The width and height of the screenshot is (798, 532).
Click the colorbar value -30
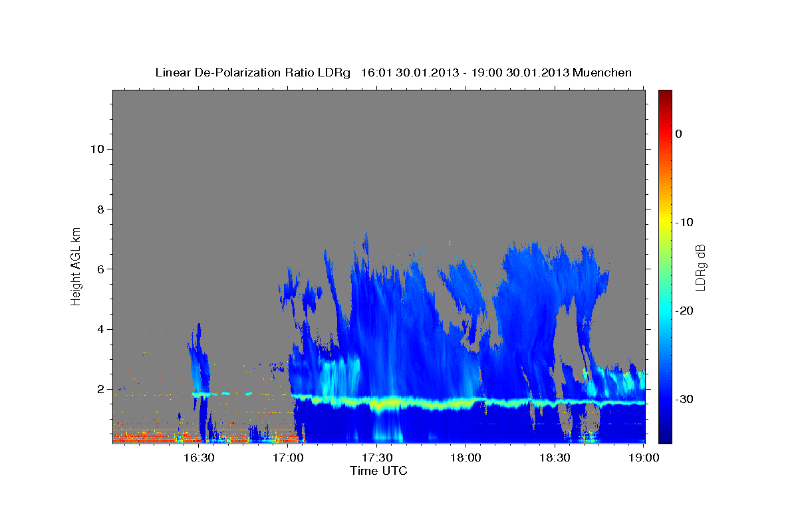tap(684, 399)
